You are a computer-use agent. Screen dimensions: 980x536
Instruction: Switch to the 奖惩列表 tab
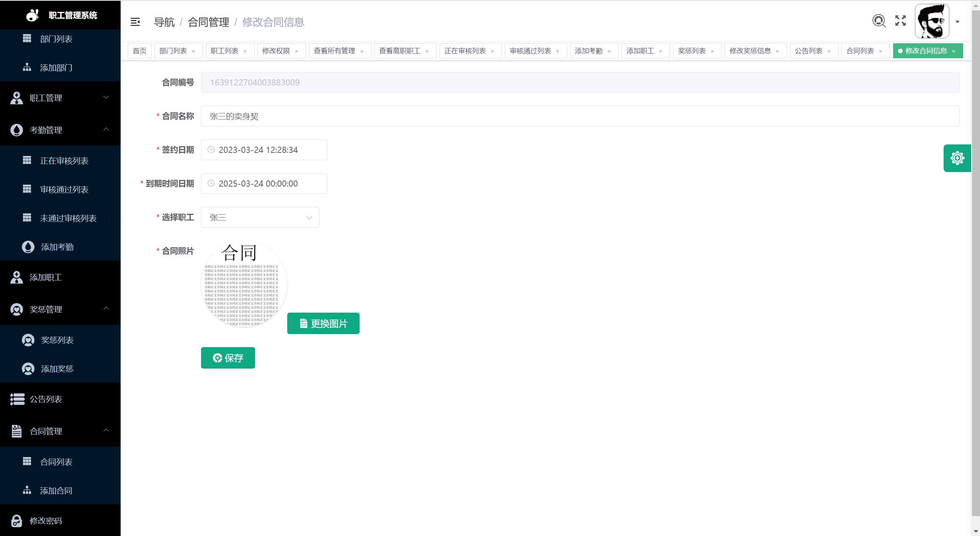pyautogui.click(x=692, y=51)
